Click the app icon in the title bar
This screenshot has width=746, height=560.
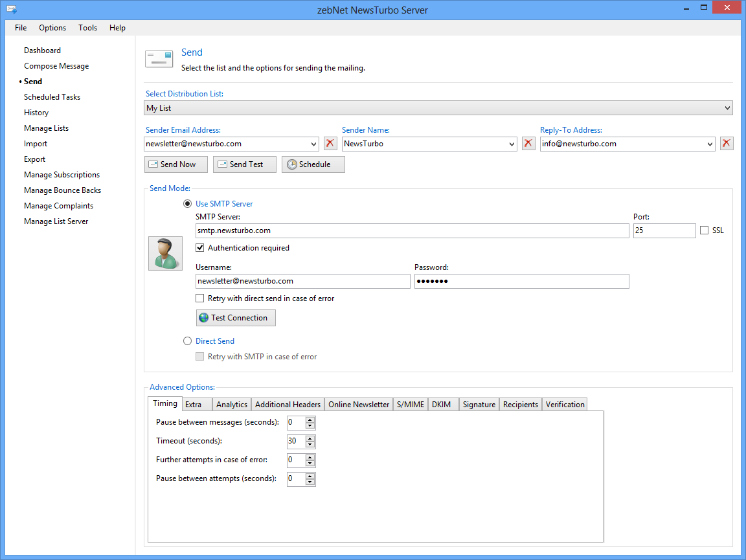point(11,10)
